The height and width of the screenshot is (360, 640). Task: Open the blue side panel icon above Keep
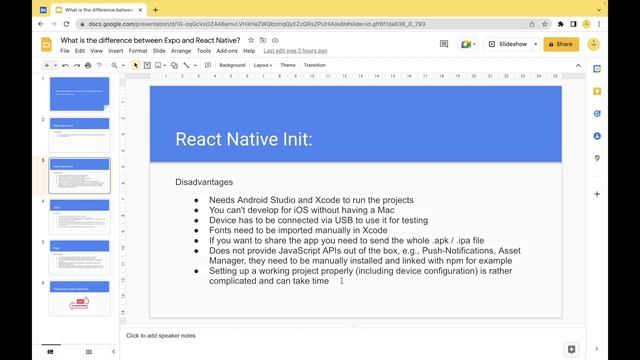point(597,69)
